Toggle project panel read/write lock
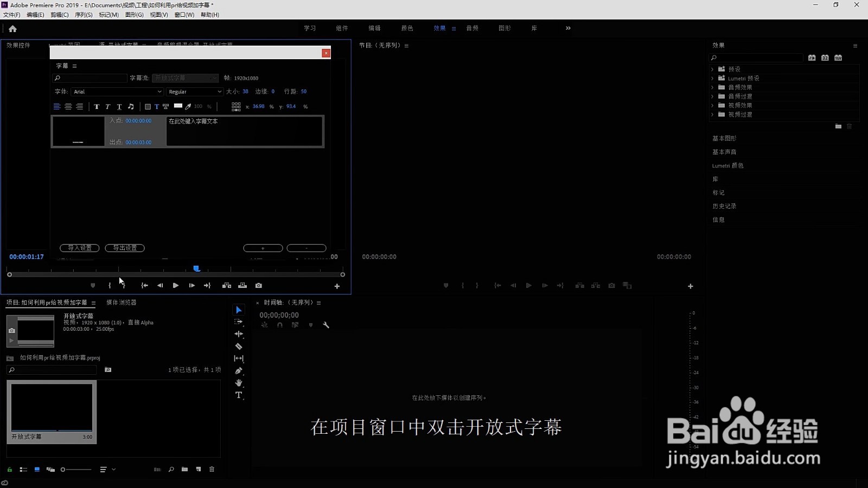Screen dimensions: 868x488 click(9, 470)
